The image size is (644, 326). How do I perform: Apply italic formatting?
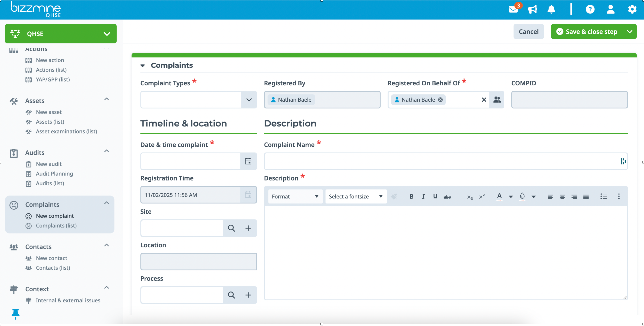click(423, 197)
